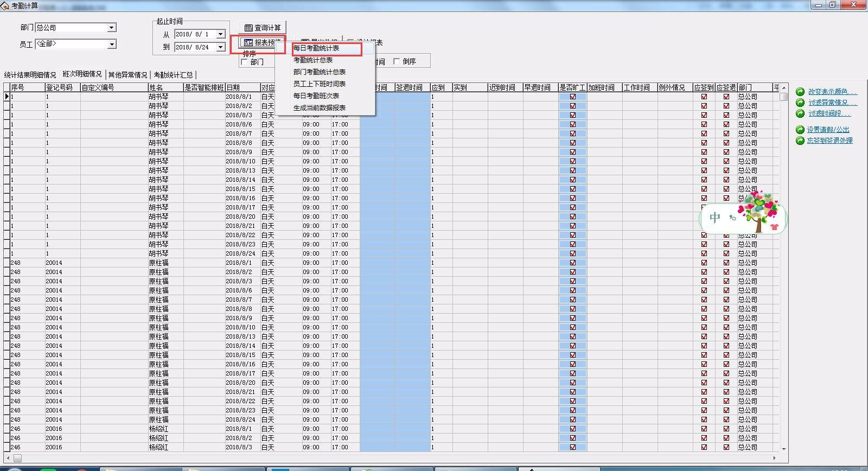The width and height of the screenshot is (868, 471).
Task: Click the vertical scrollbar down arrow
Action: pos(784,449)
